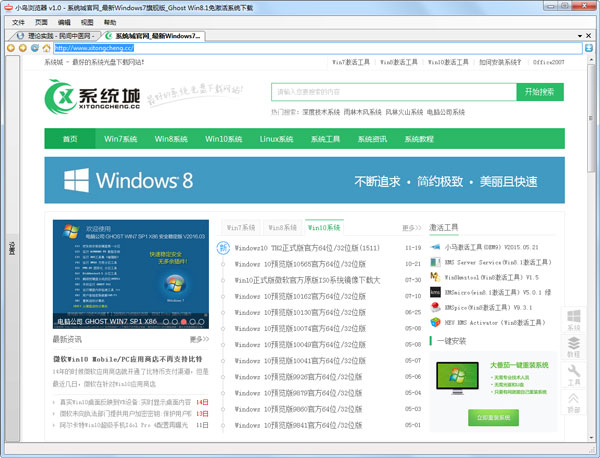Image resolution: width=600 pixels, height=458 pixels.
Task: Click the KMS Server Service icon
Action: point(435,262)
